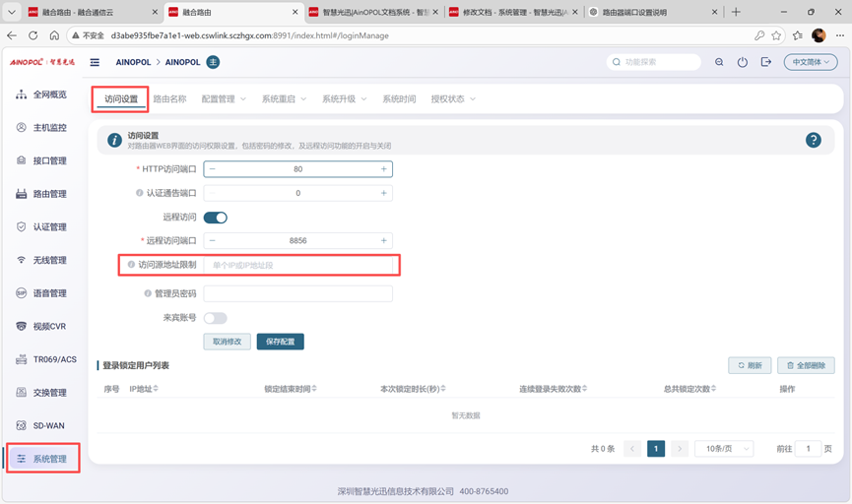The image size is (852, 504).
Task: Toggle the hamburger sidebar menu icon
Action: tap(95, 62)
